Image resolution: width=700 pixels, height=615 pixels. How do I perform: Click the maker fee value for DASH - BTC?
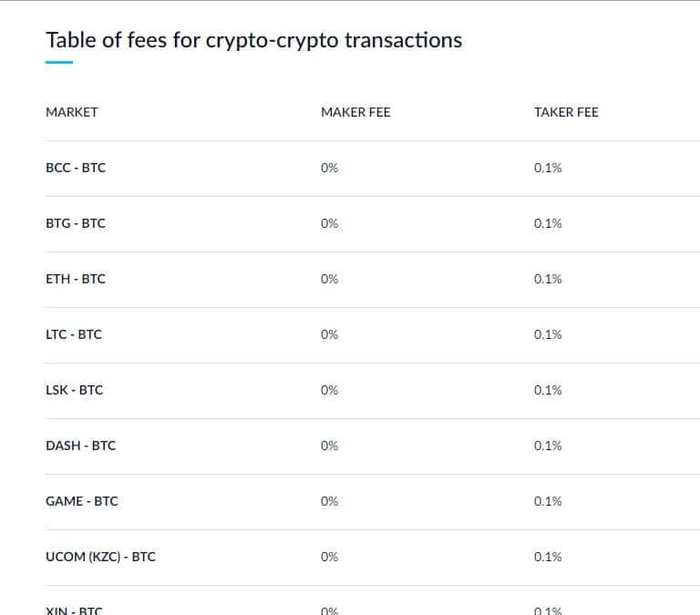click(x=330, y=446)
